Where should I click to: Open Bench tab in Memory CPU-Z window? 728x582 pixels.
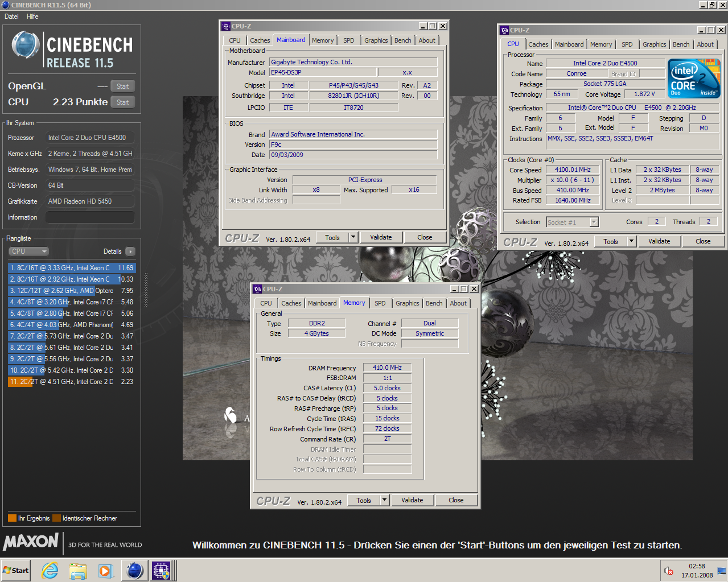coord(434,303)
